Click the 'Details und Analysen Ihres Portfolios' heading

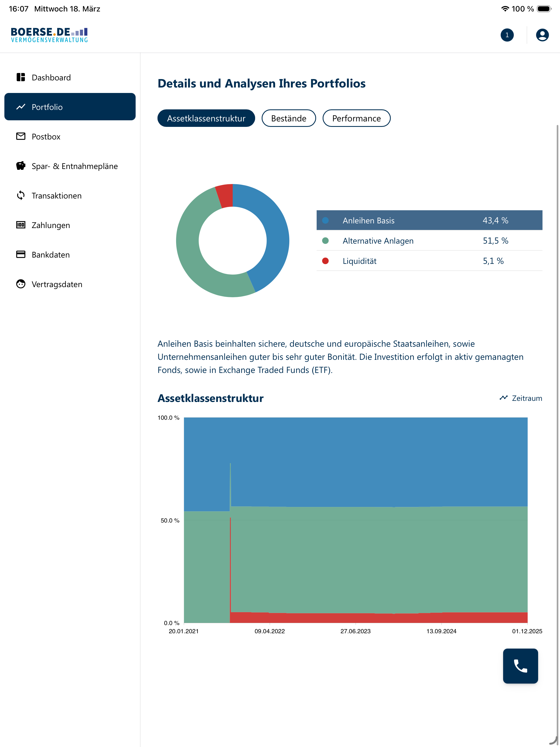point(261,83)
